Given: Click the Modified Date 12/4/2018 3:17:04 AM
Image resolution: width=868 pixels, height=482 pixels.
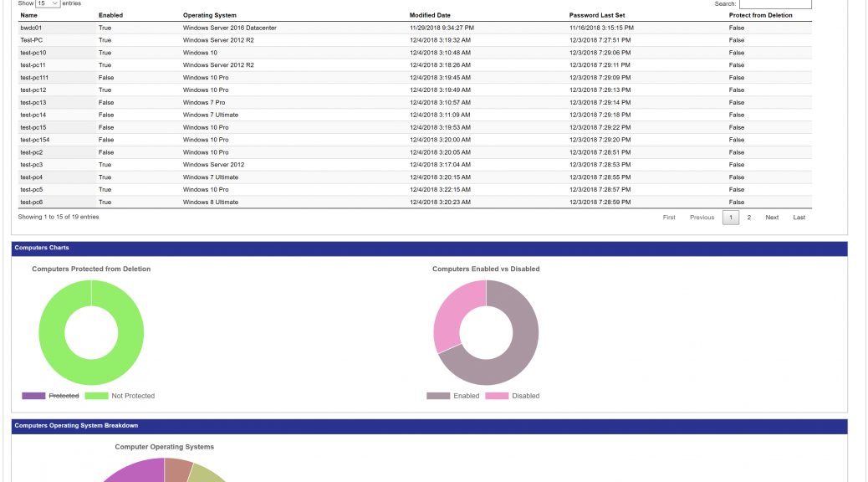Looking at the screenshot, I should pos(440,165).
